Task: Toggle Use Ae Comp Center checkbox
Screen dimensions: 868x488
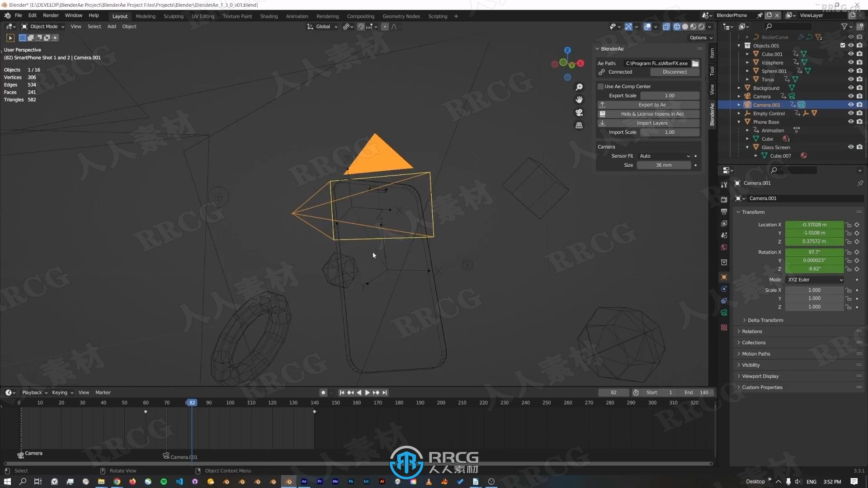Action: [601, 86]
